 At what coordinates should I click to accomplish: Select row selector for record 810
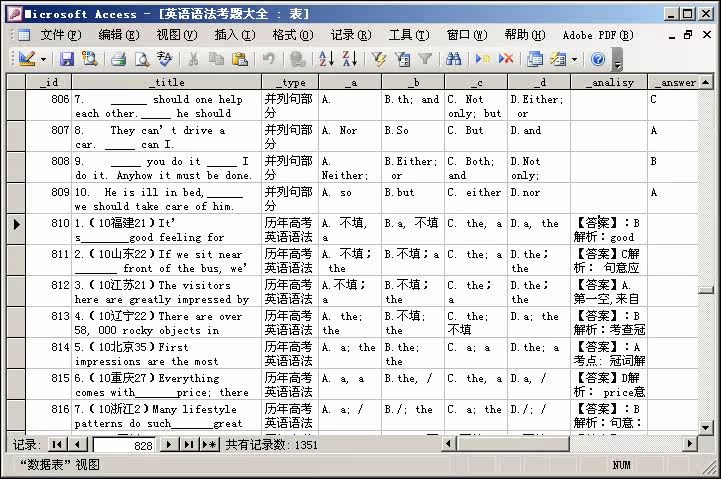[16, 229]
